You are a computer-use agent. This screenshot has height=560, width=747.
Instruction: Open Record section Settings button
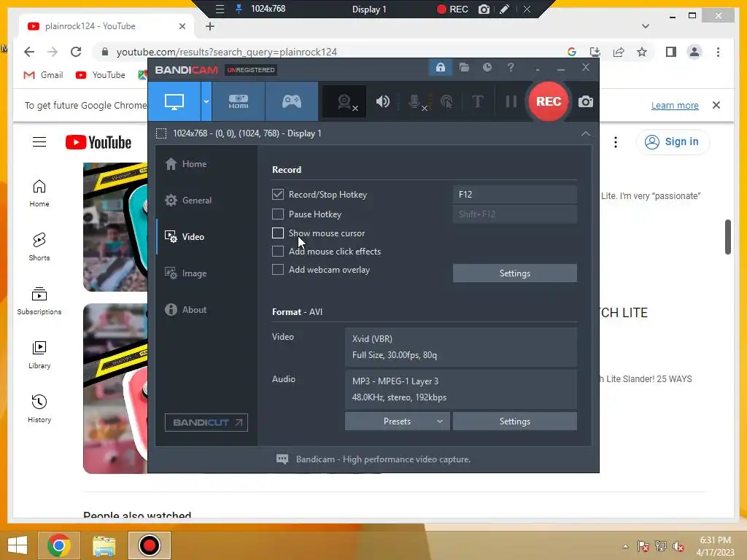point(514,273)
